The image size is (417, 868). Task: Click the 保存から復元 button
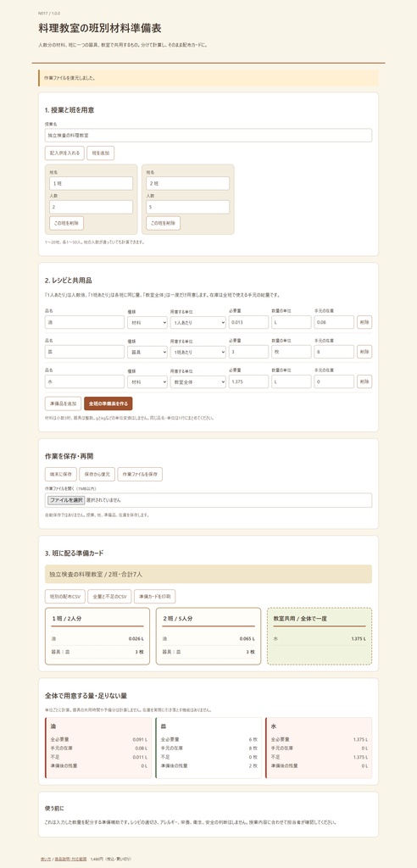coord(97,475)
